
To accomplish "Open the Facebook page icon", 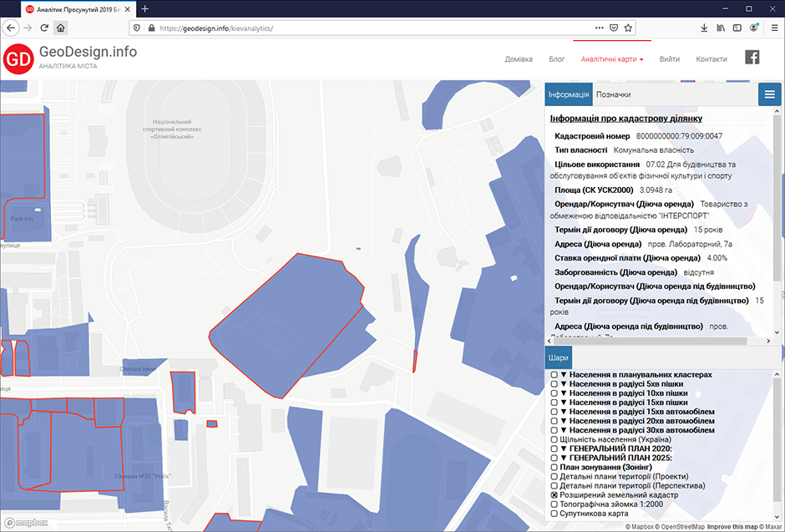I will [752, 58].
